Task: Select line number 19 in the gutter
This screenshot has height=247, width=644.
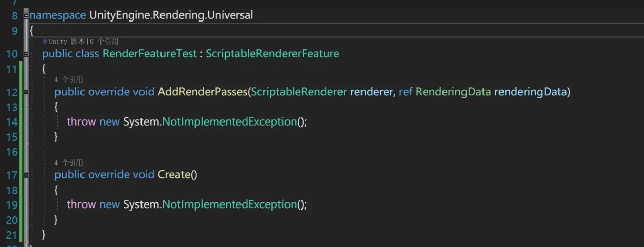Action: [x=11, y=204]
